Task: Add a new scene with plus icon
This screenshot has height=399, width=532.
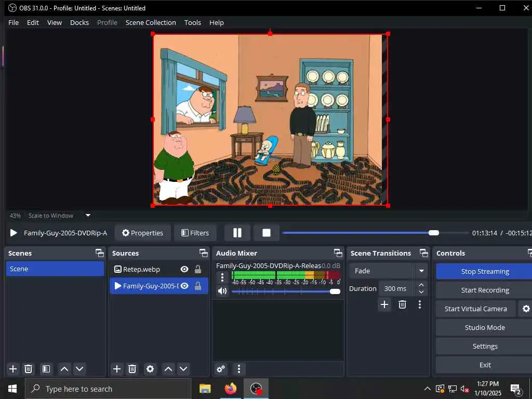Action: 13,369
